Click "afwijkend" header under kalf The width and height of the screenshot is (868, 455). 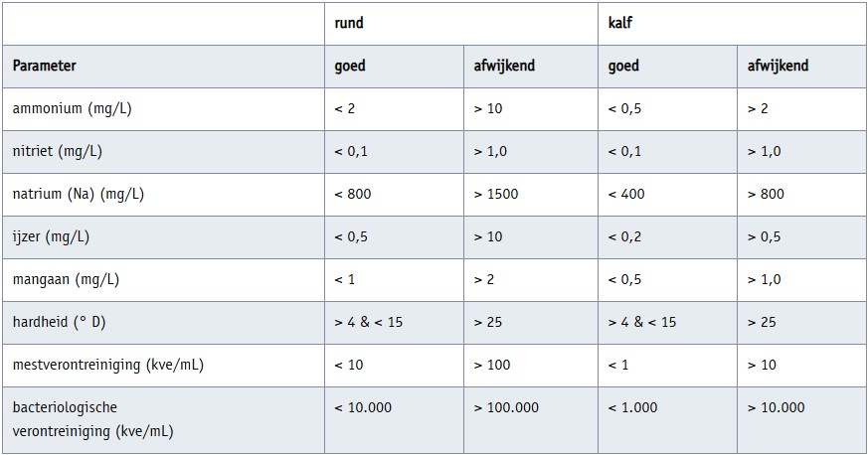tap(778, 66)
